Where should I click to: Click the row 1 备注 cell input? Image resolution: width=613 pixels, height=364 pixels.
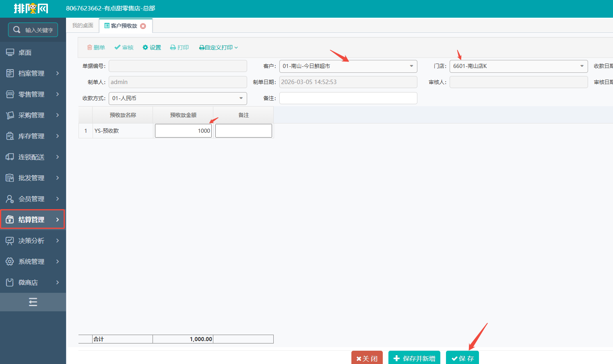coord(244,131)
